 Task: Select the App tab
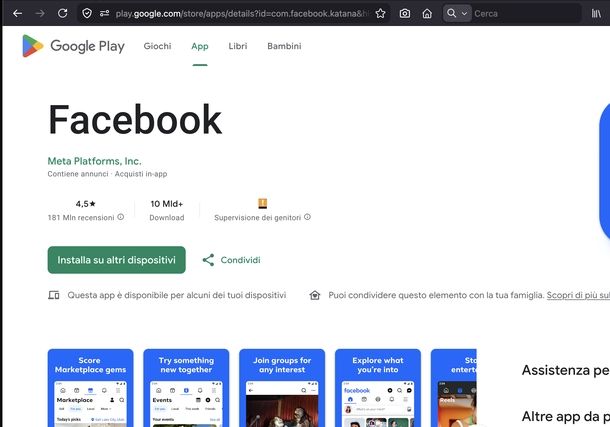click(x=200, y=46)
